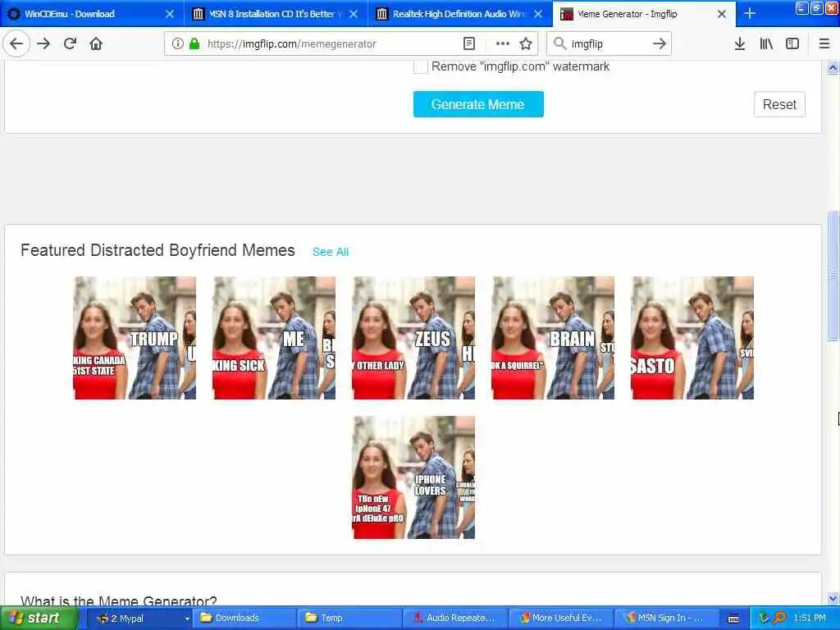Switch to MSN Sign In taskbar window
The image size is (840, 630).
666,618
